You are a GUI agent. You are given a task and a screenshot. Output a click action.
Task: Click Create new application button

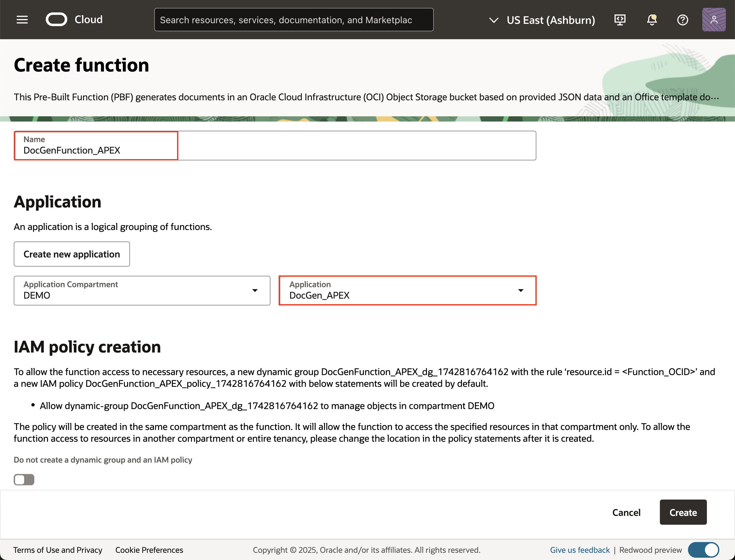click(72, 254)
